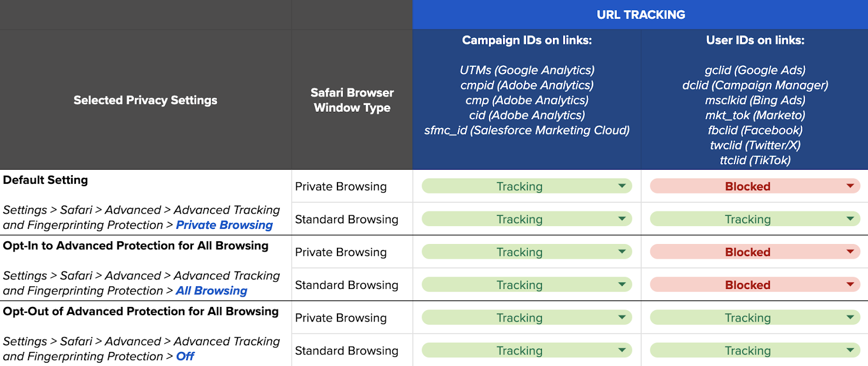Select the Selected Privacy Settings header cell

click(x=145, y=100)
